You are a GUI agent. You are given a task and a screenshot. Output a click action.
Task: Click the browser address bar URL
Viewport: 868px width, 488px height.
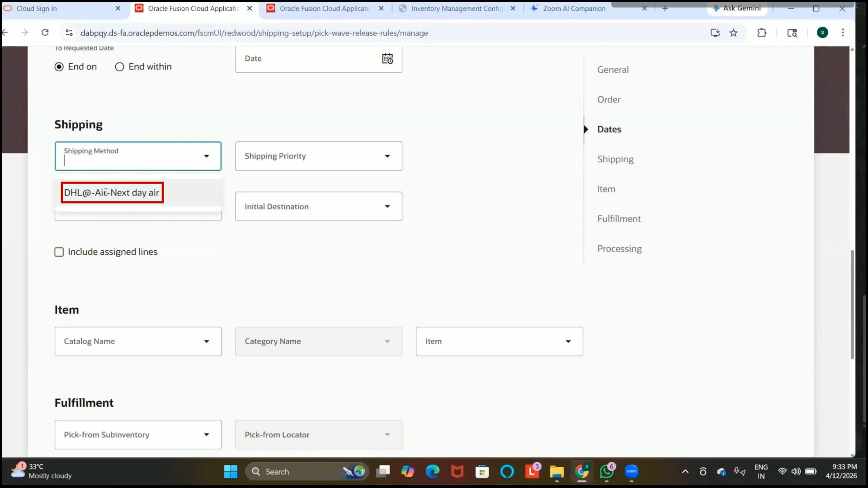[x=254, y=33]
